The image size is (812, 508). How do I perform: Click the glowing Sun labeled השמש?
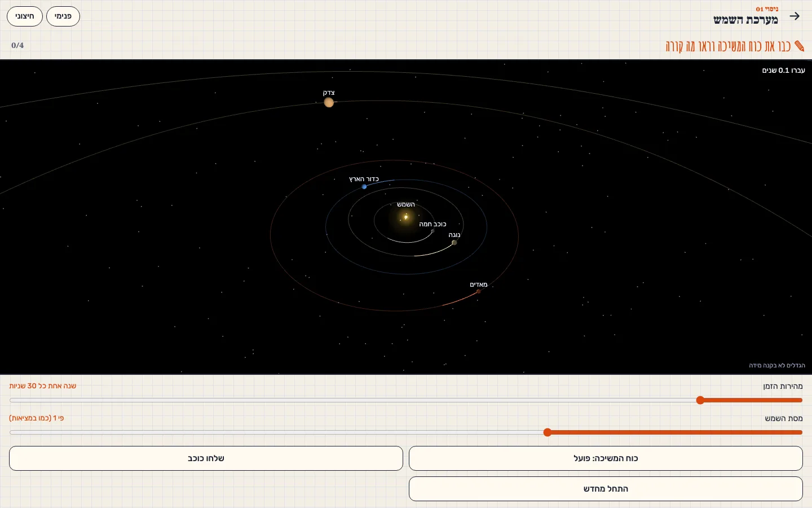(405, 217)
